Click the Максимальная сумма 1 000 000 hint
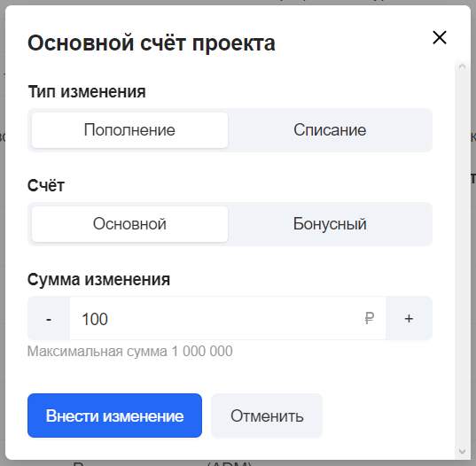The height and width of the screenshot is (466, 476). click(130, 352)
